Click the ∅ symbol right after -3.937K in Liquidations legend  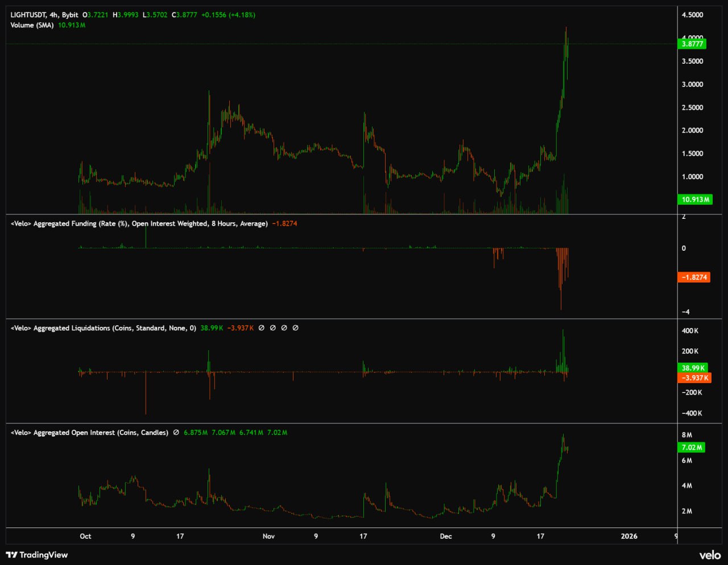(261, 328)
